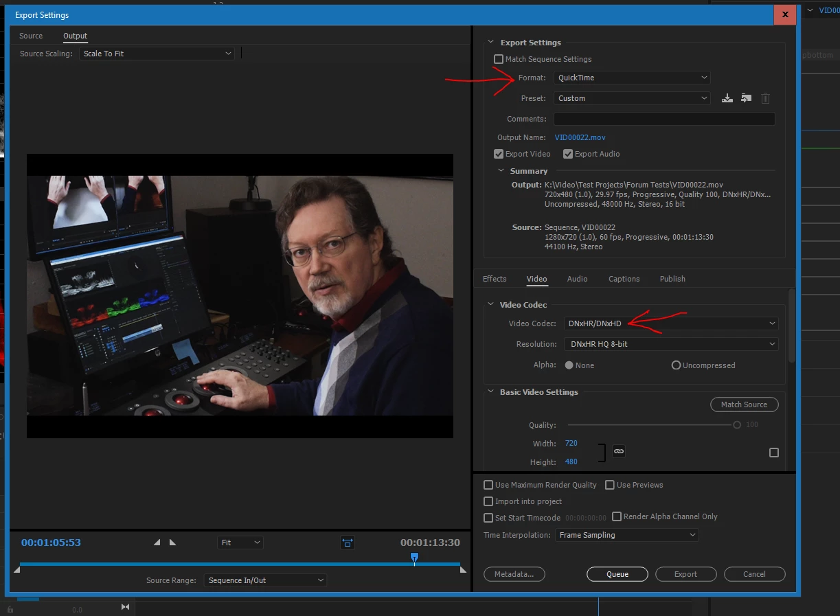Click the Comments input field
The height and width of the screenshot is (616, 840).
664,119
